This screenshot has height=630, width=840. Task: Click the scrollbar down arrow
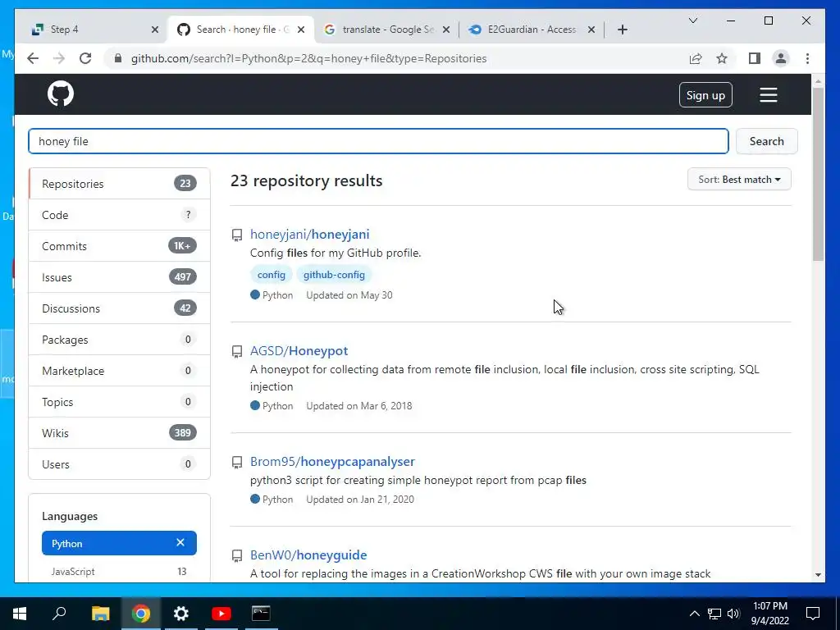coord(818,575)
